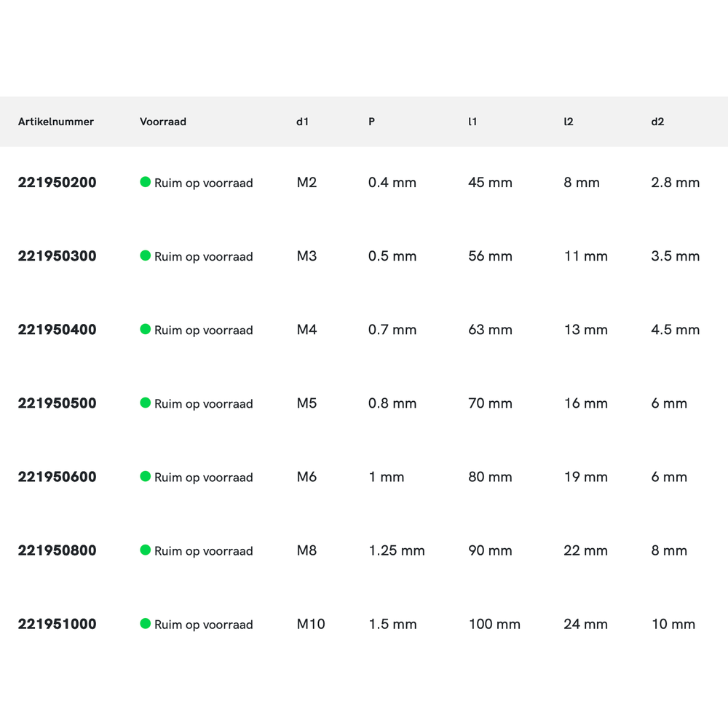Click the 100 mm length value
The width and height of the screenshot is (728, 728).
click(x=494, y=624)
